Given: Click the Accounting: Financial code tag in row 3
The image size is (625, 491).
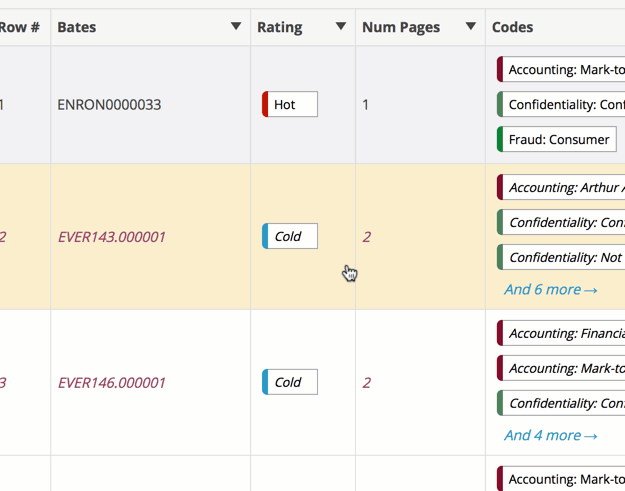Looking at the screenshot, I should (561, 333).
